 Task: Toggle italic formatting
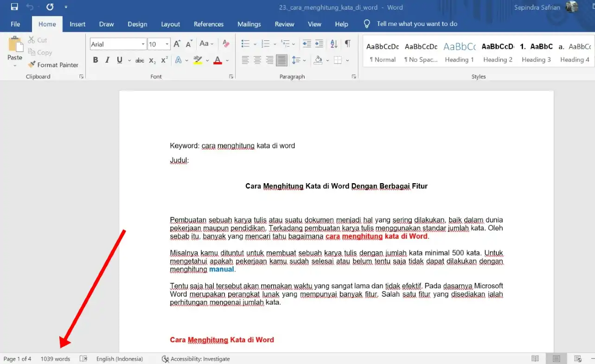coord(107,60)
